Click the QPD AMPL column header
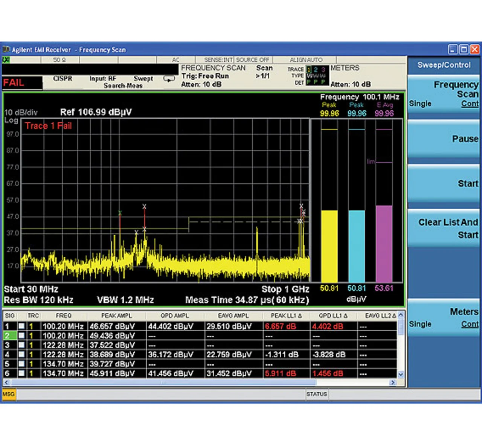This screenshot has width=482, height=448. tap(175, 315)
